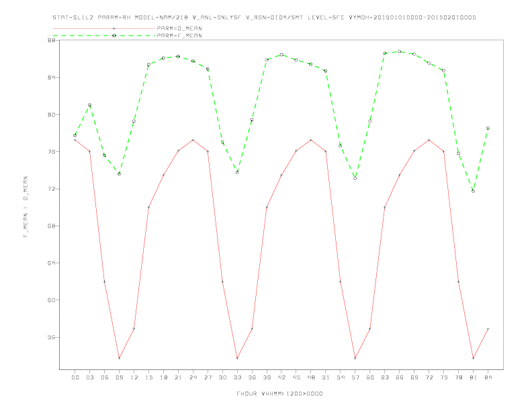Image resolution: width=532 pixels, height=411 pixels.
Task: Click the y-axis tick label 60
Action: pyautogui.click(x=52, y=300)
